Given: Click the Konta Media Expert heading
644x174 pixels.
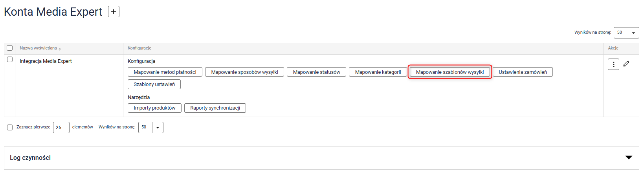Looking at the screenshot, I should pyautogui.click(x=53, y=12).
